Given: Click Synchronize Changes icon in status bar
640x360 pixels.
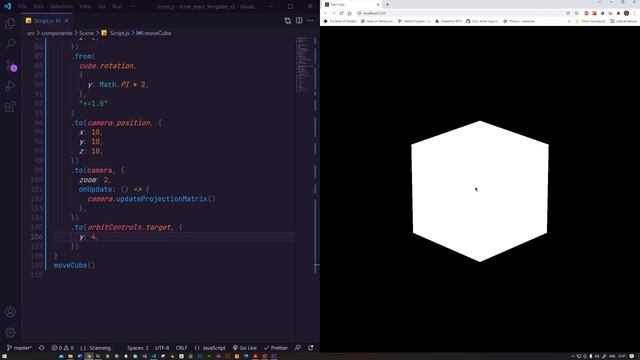Looking at the screenshot, I should [x=42, y=348].
